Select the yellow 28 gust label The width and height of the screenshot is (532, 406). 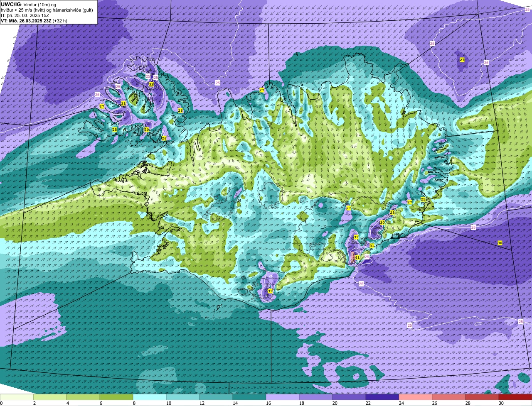click(x=392, y=213)
